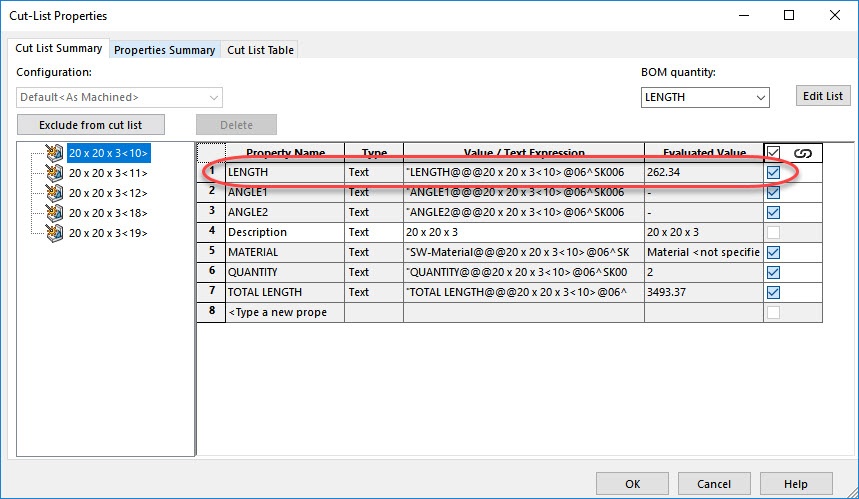The width and height of the screenshot is (859, 499).
Task: Click ANGLE2 property name cell
Action: pos(285,212)
